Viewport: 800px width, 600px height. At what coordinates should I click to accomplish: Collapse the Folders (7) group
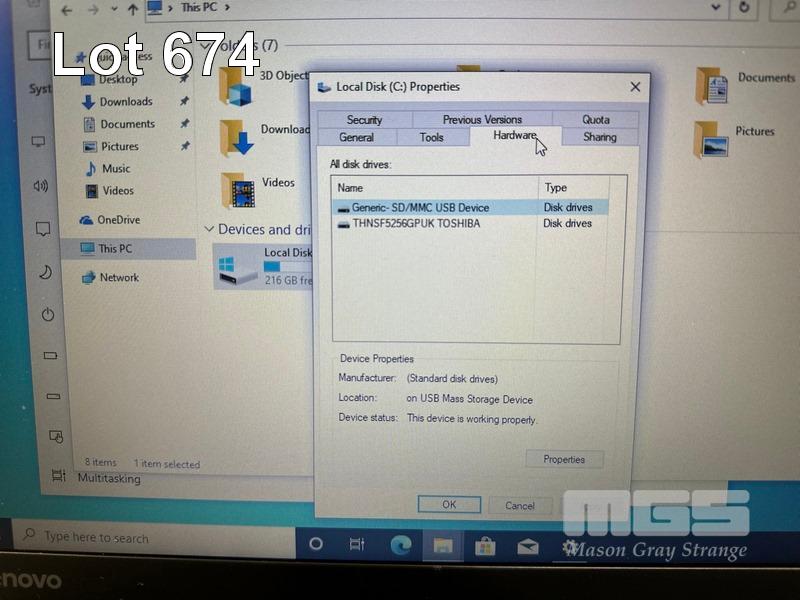209,46
